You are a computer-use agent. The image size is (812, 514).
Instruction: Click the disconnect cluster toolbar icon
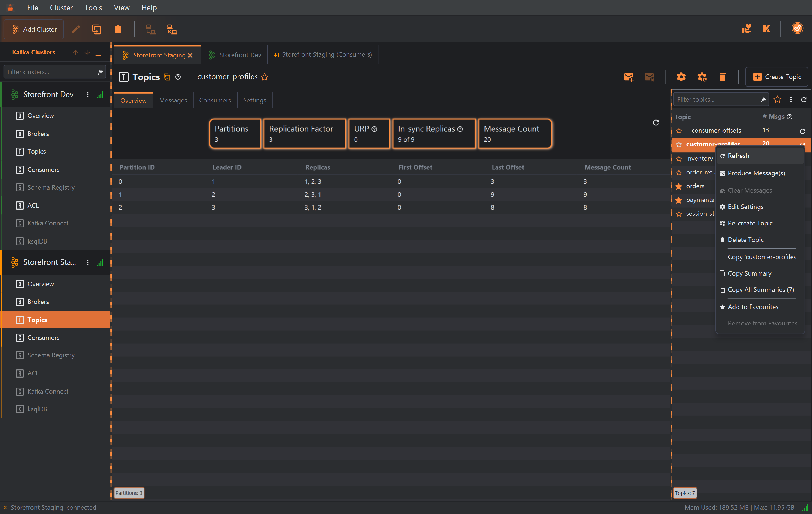tap(172, 29)
